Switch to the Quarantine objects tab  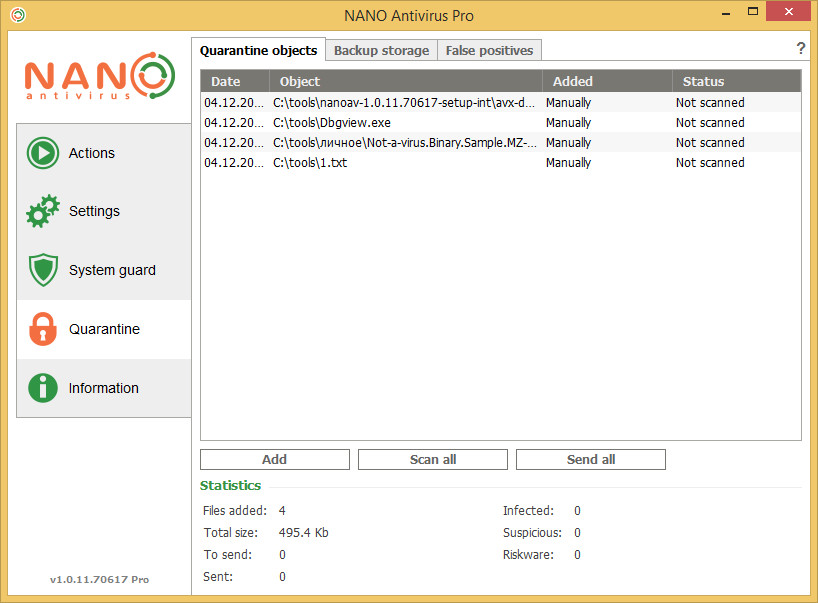pyautogui.click(x=258, y=50)
